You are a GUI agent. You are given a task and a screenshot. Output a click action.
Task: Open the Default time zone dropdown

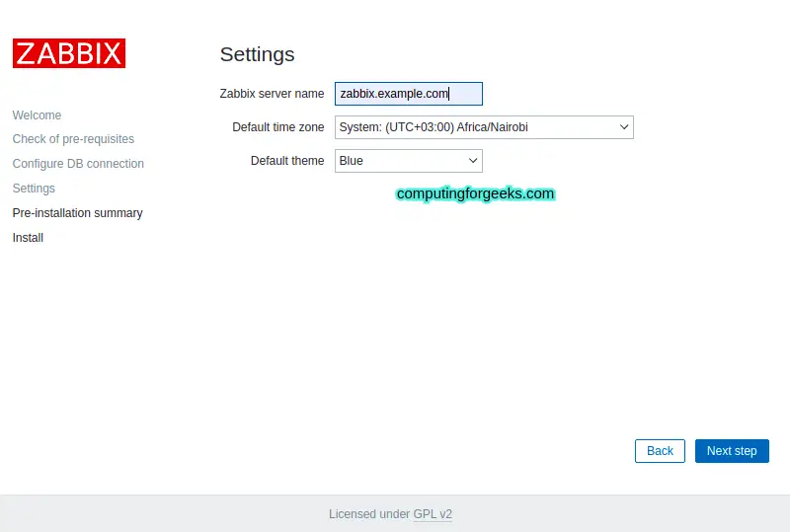coord(484,127)
